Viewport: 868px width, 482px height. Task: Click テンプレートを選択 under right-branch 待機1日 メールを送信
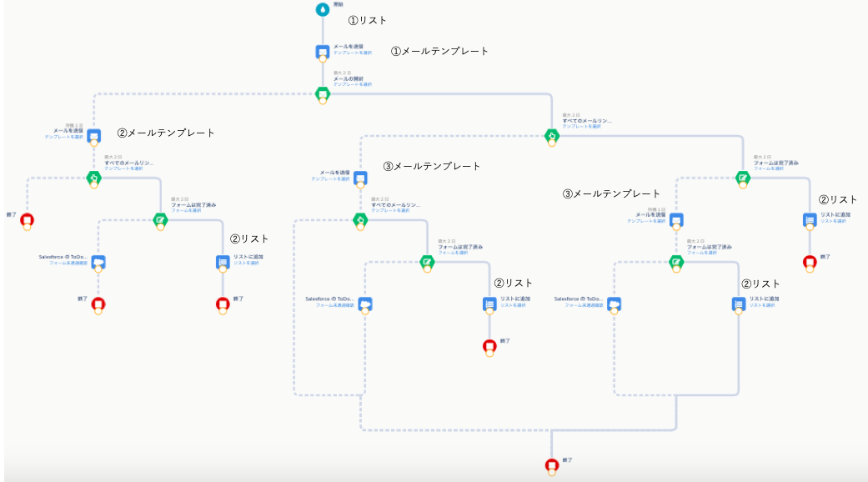[646, 221]
